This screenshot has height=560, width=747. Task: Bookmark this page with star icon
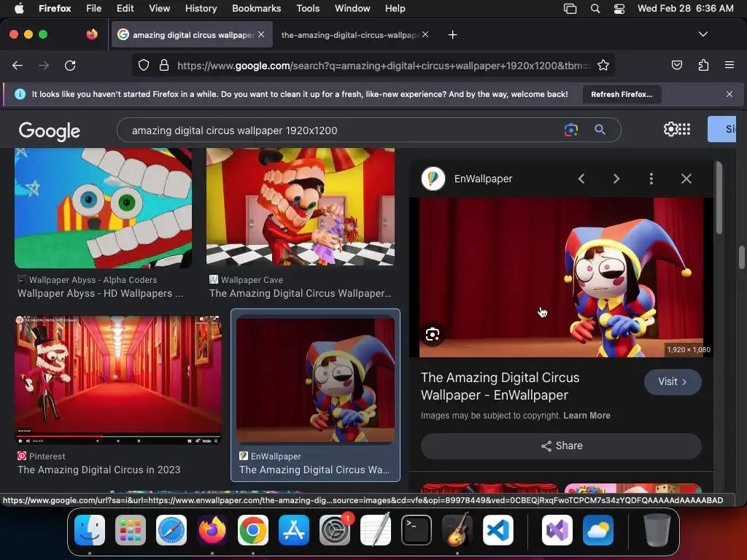point(603,65)
